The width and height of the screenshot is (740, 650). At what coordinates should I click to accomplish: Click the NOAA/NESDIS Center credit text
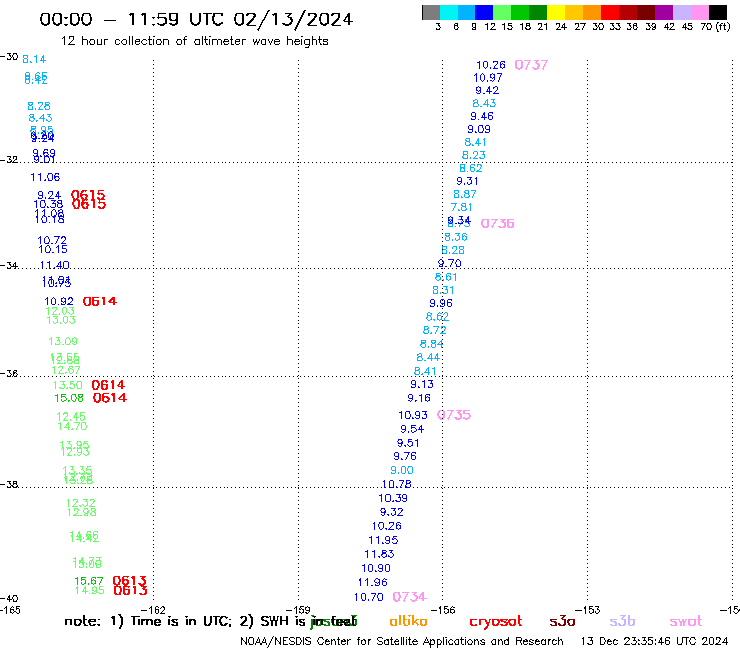pos(402,641)
